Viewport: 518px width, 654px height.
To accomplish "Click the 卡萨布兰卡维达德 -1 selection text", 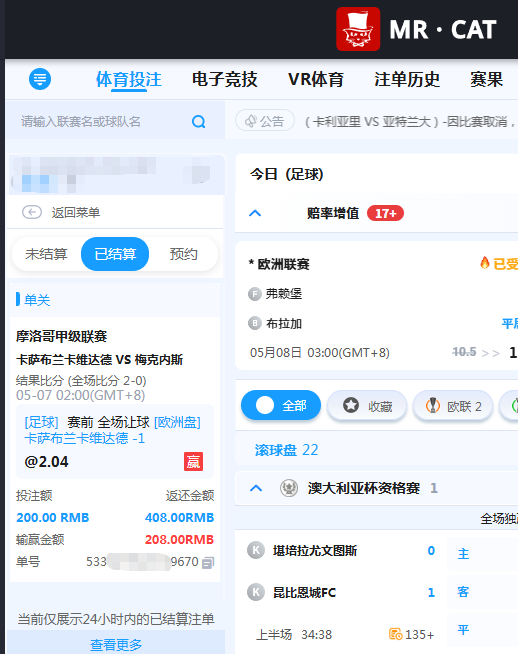I will 85,438.
